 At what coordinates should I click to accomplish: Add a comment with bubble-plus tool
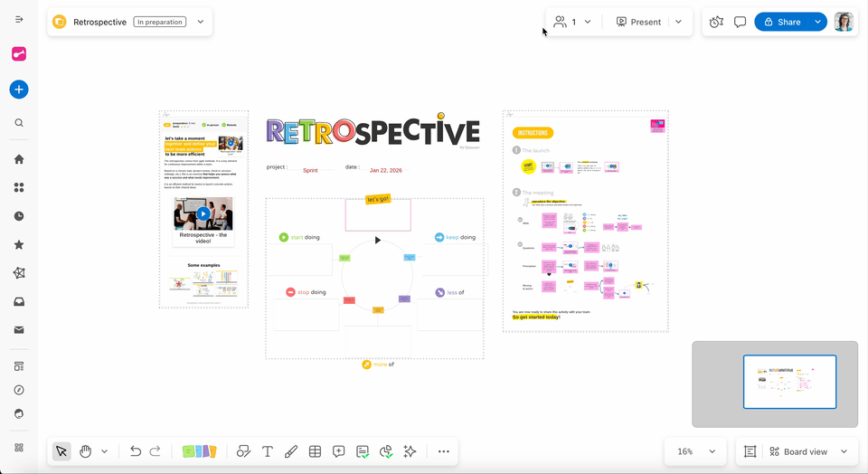pos(339,452)
